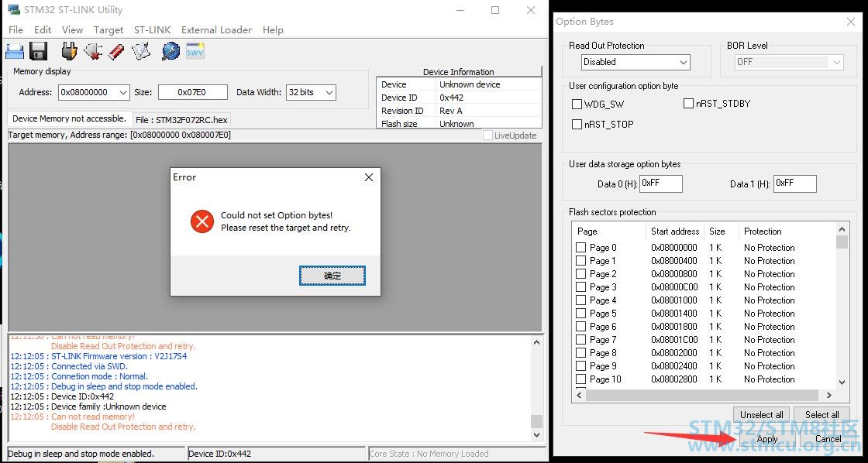Enable the nRST_STDBY checkbox
The height and width of the screenshot is (463, 868).
[689, 104]
